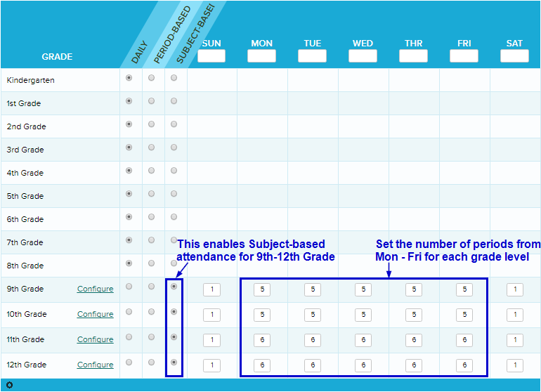Click the WED header input box
541x392 pixels.
tap(363, 56)
